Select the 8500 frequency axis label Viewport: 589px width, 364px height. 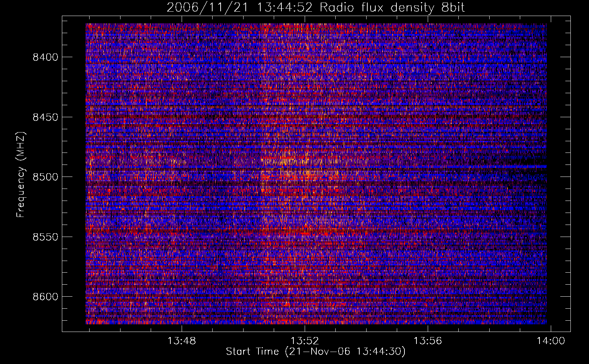click(x=46, y=177)
